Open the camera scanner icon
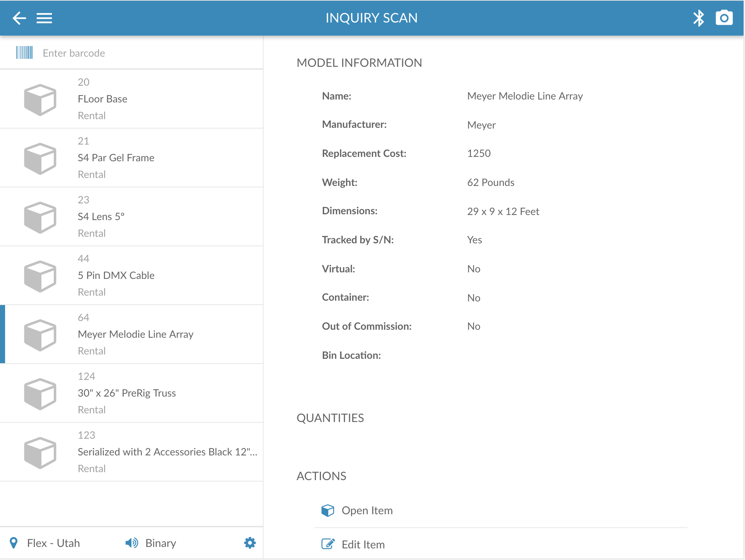The height and width of the screenshot is (560, 745). (x=724, y=18)
